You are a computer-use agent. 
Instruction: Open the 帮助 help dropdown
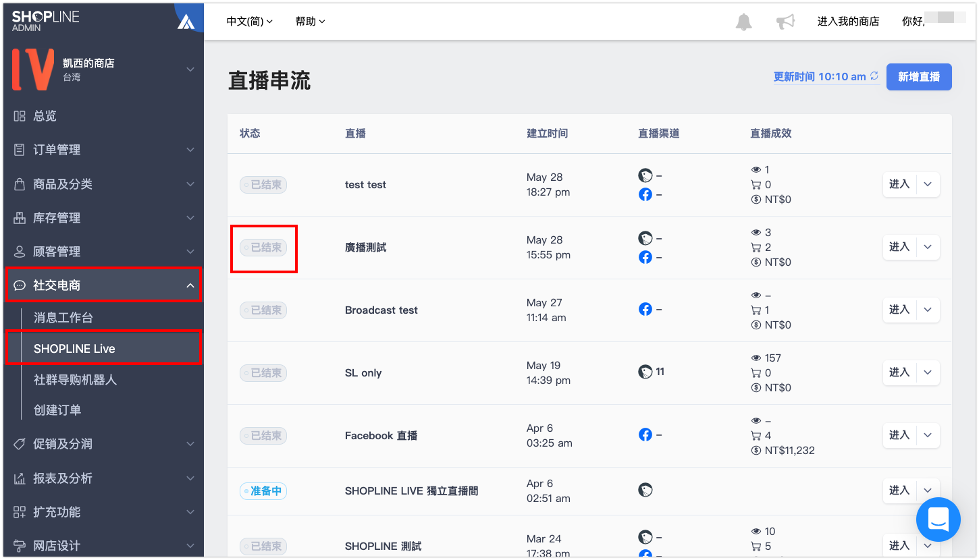(x=310, y=22)
